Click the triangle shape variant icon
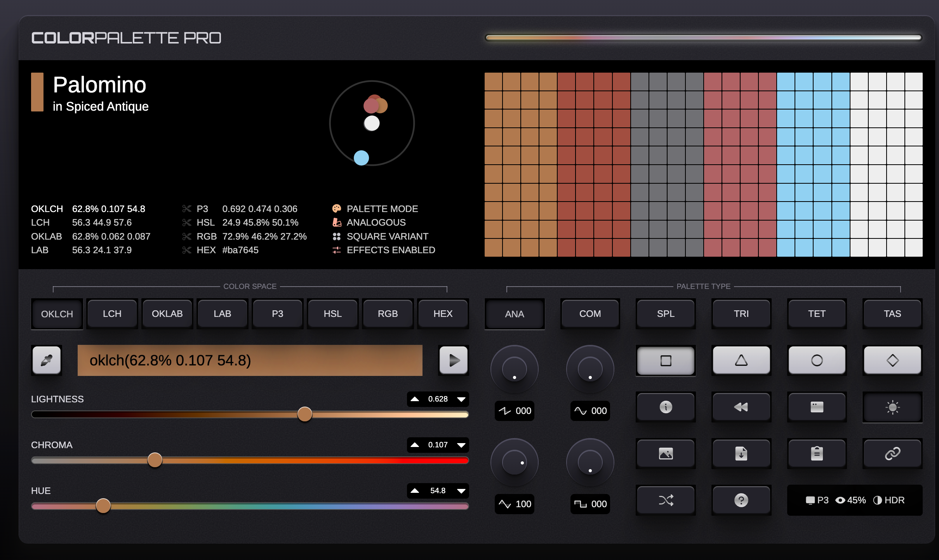 740,360
